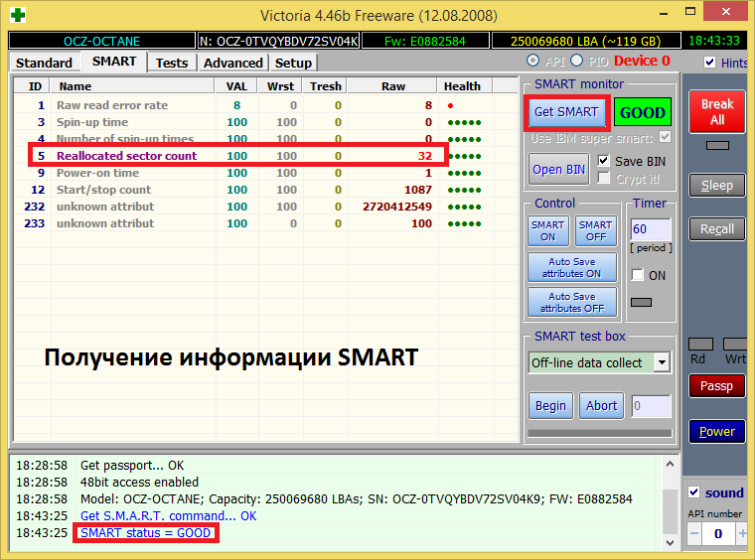The width and height of the screenshot is (755, 560).
Task: Toggle the Hints checkbox
Action: pos(709,63)
